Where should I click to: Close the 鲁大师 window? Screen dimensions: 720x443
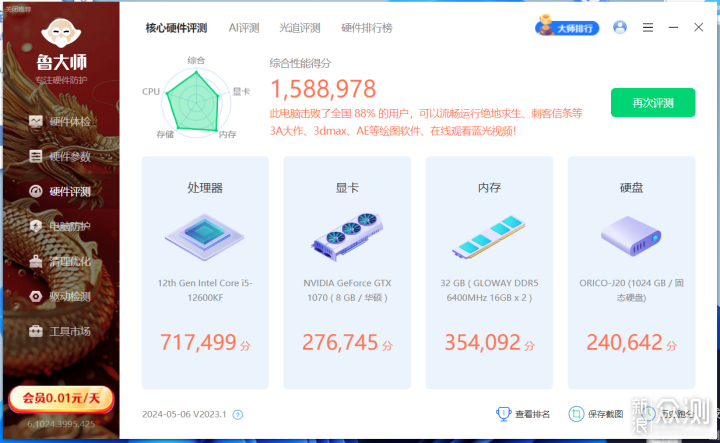coord(698,28)
